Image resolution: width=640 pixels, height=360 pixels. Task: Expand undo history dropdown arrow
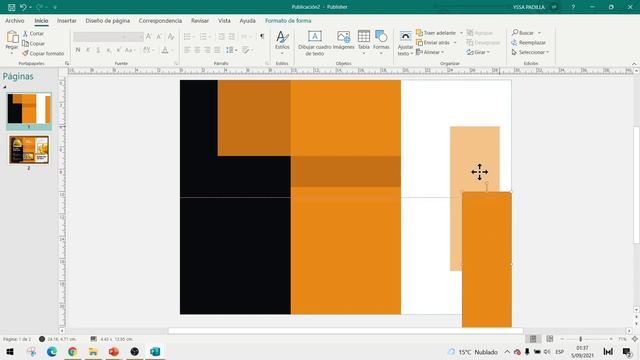point(30,7)
